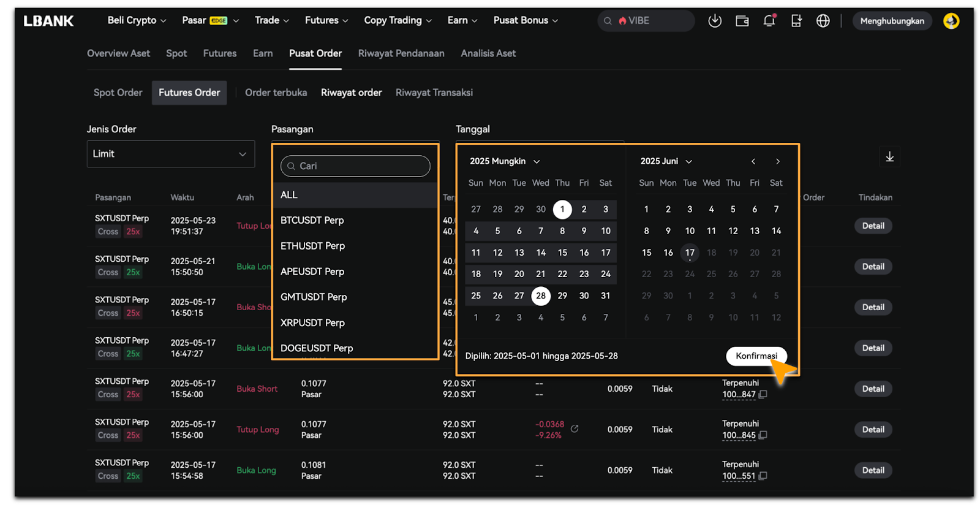The image size is (980, 507).
Task: Open the 2025 Mungkin month selector
Action: point(505,161)
